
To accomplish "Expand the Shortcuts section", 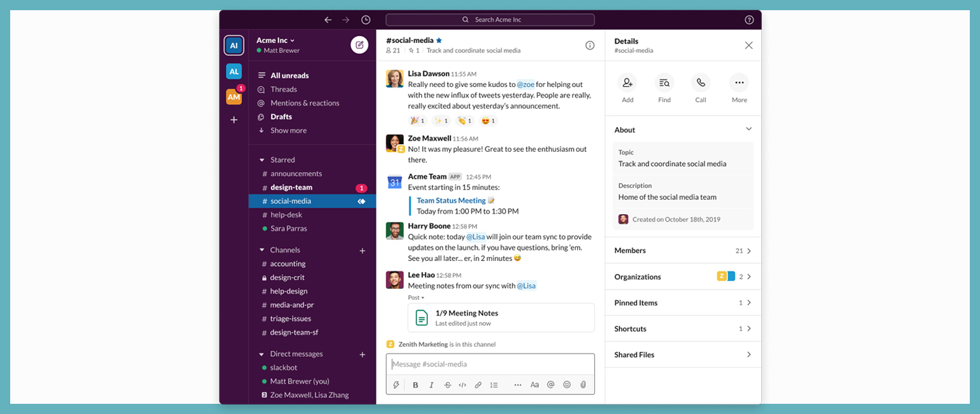I will [683, 328].
